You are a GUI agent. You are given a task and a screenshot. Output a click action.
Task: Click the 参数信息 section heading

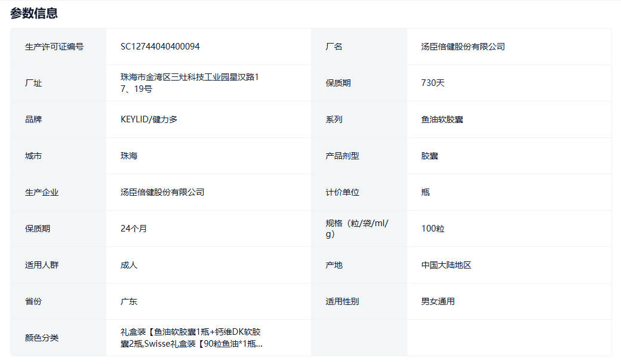tap(34, 13)
